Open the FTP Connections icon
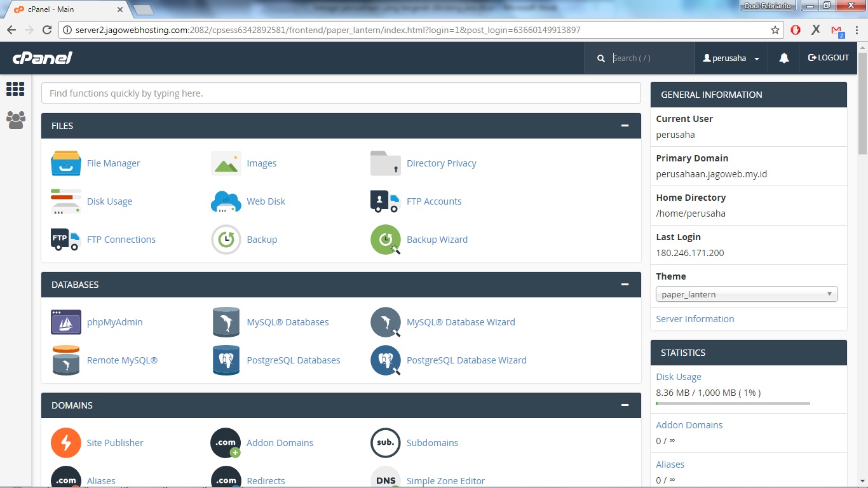This screenshot has width=868, height=488. [66, 240]
